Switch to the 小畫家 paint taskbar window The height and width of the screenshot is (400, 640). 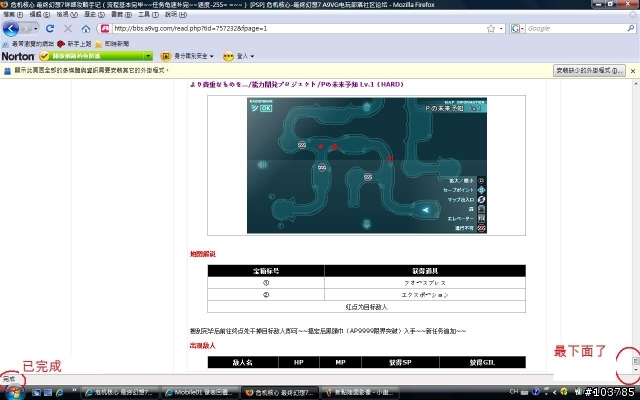[x=358, y=393]
